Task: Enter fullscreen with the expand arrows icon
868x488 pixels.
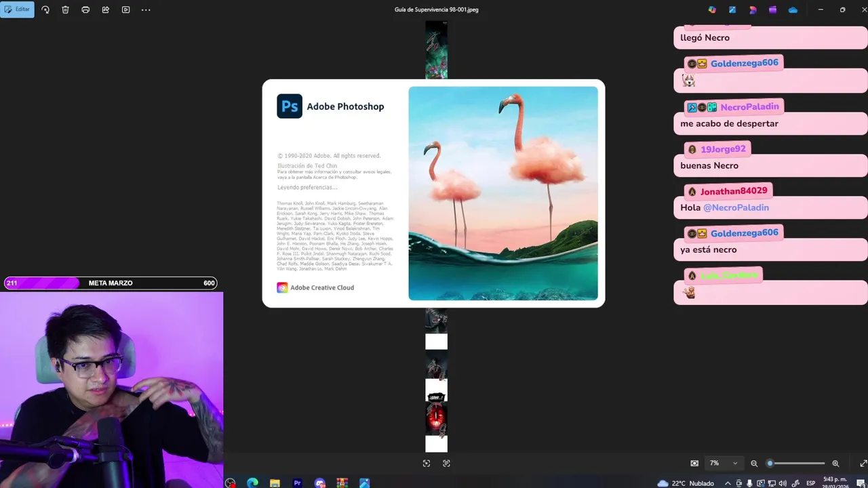Action: tap(863, 463)
